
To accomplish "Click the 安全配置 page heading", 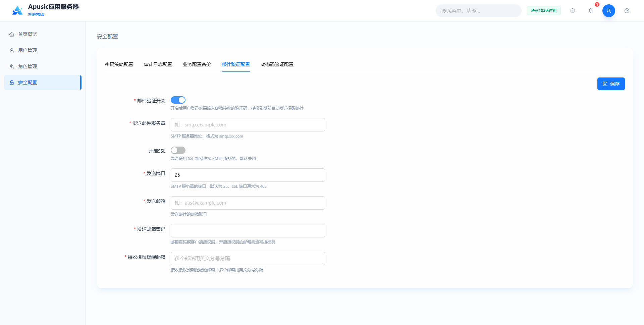I will [107, 37].
